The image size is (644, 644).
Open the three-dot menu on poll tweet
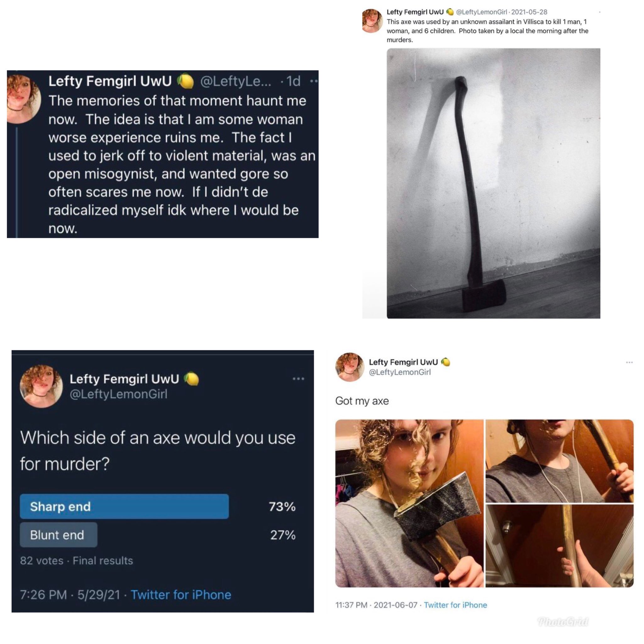(298, 379)
